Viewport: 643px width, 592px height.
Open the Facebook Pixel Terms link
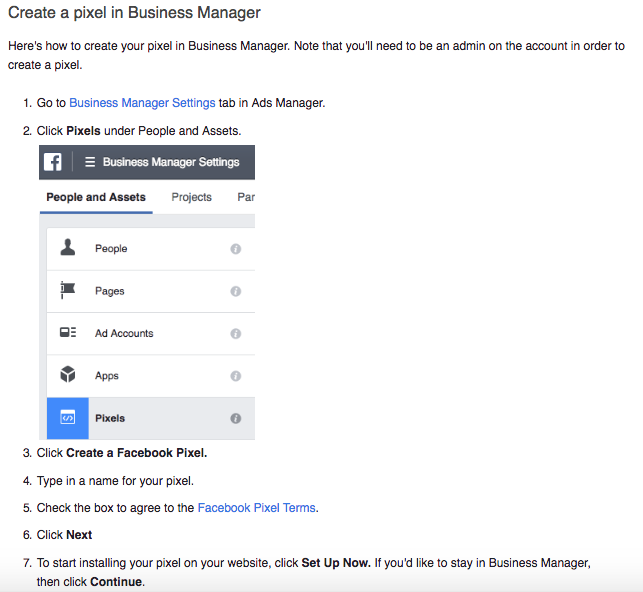(257, 508)
